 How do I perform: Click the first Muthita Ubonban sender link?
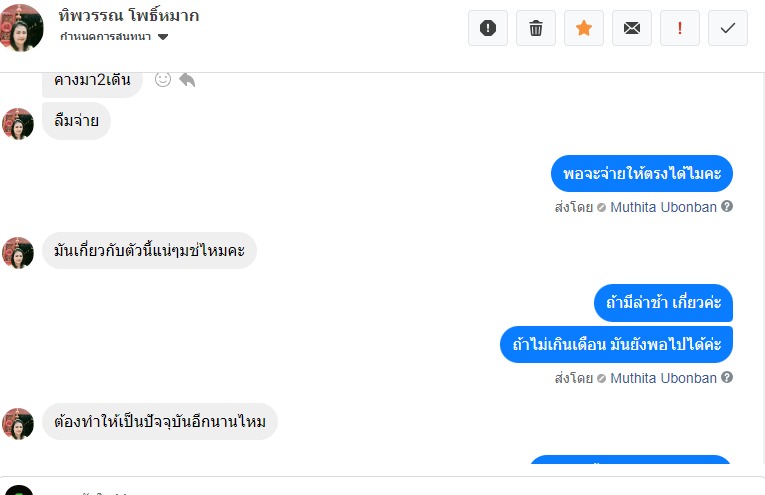tap(663, 207)
